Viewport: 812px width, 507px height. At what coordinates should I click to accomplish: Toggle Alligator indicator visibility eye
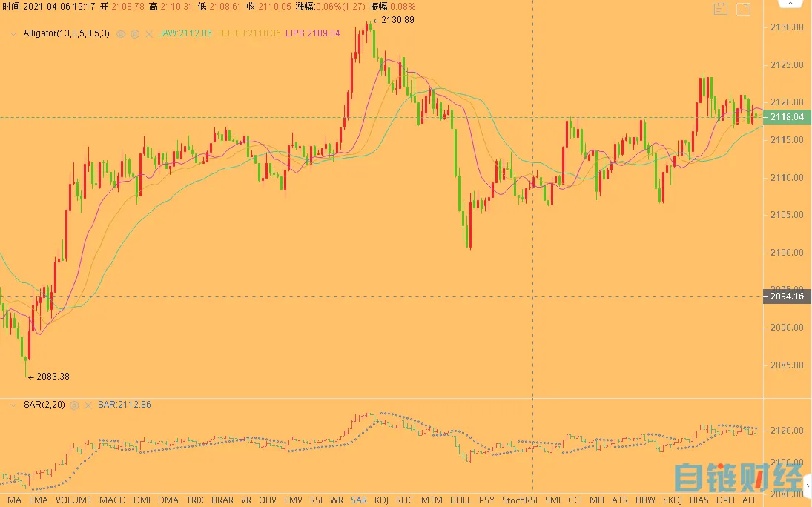pyautogui.click(x=121, y=33)
